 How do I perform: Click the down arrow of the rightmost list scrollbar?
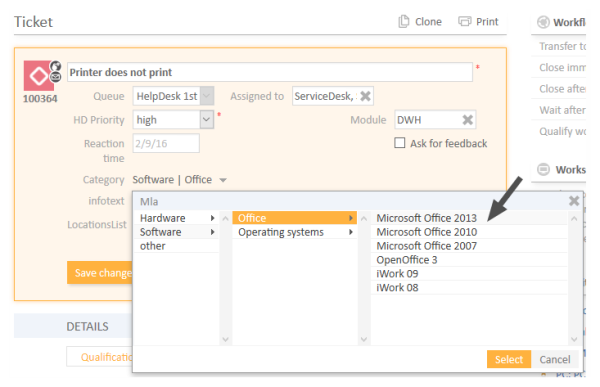[x=574, y=339]
